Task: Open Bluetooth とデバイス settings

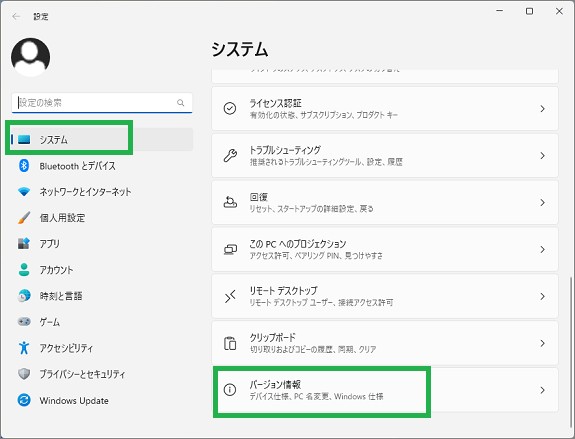Action: pyautogui.click(x=102, y=166)
